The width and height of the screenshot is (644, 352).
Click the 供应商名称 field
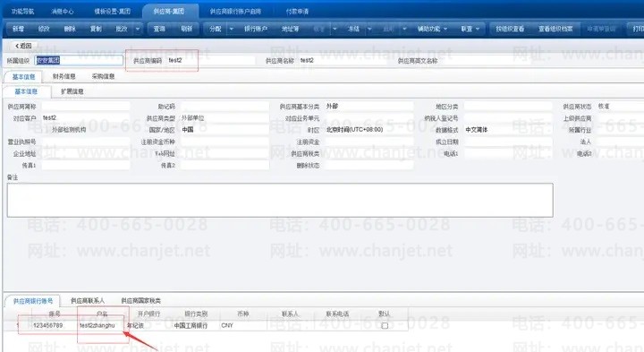343,60
